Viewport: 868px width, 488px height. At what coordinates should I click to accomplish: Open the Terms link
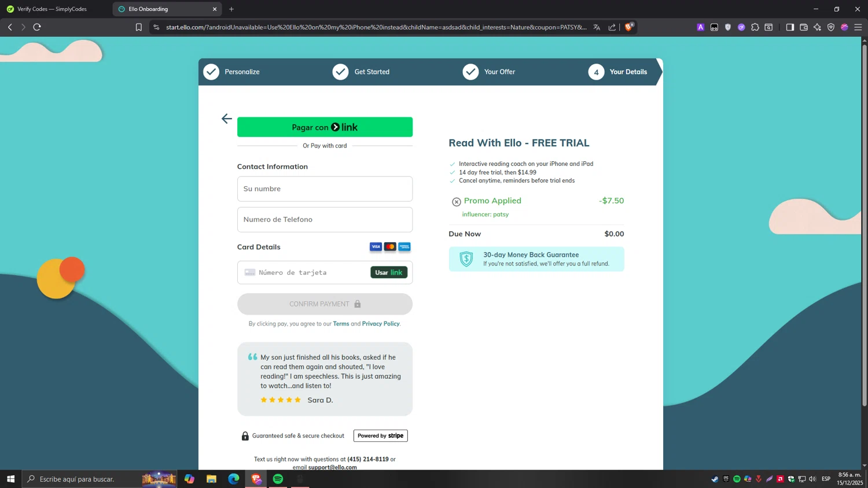click(341, 324)
